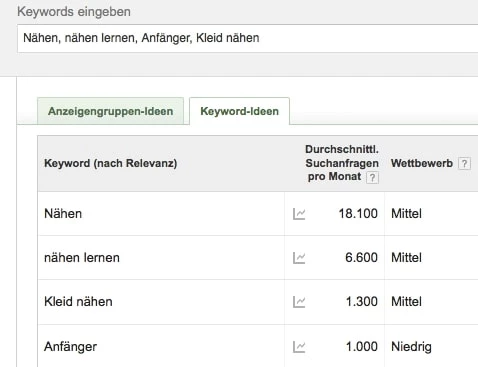
Task: Click into the Keywords eingeben text field
Action: click(248, 38)
